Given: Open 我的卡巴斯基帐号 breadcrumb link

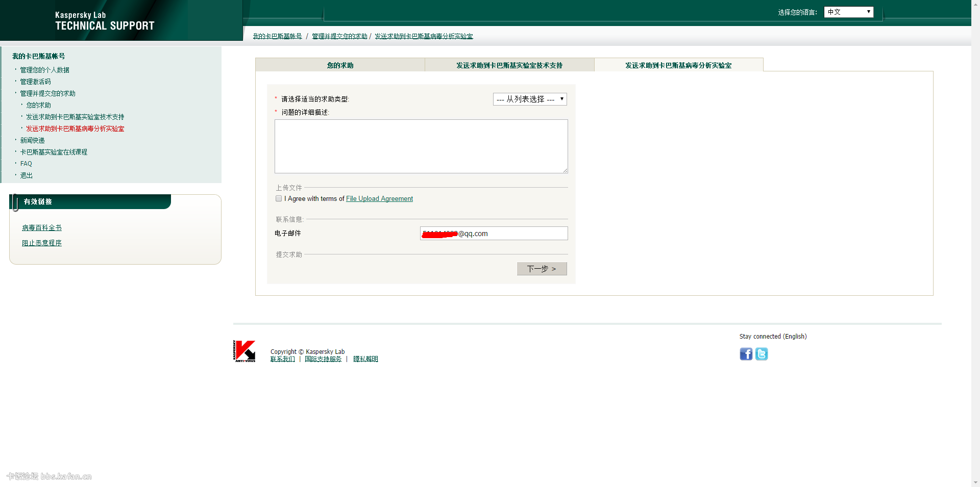Looking at the screenshot, I should point(277,36).
